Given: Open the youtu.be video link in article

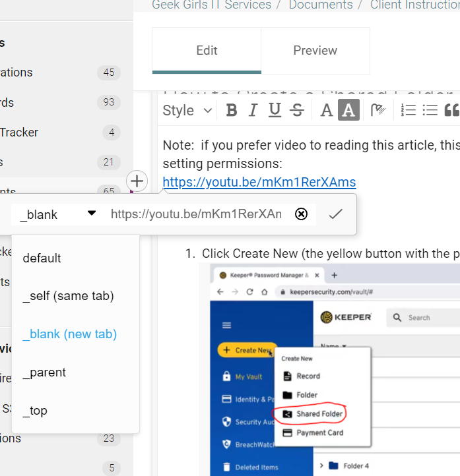Looking at the screenshot, I should tap(259, 182).
